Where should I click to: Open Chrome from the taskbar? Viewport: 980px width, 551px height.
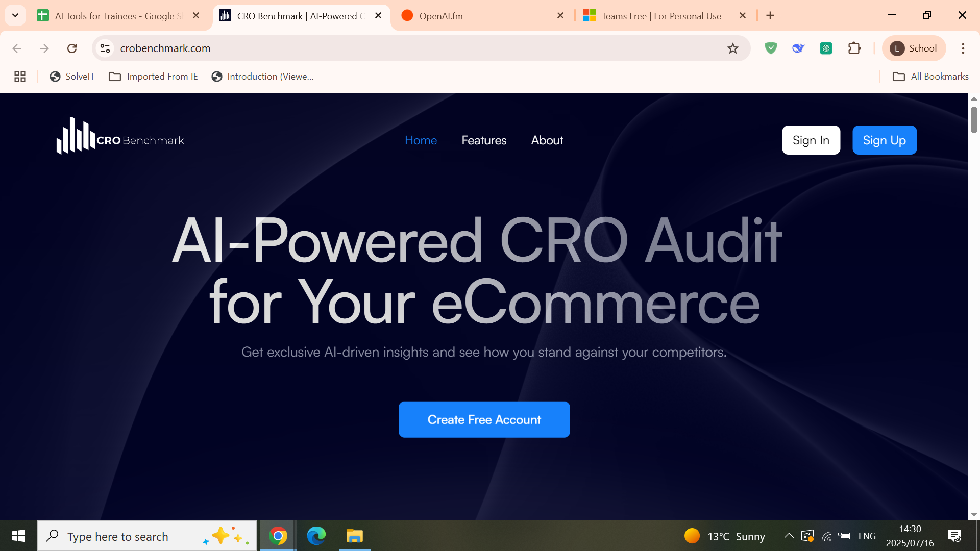[x=278, y=536]
